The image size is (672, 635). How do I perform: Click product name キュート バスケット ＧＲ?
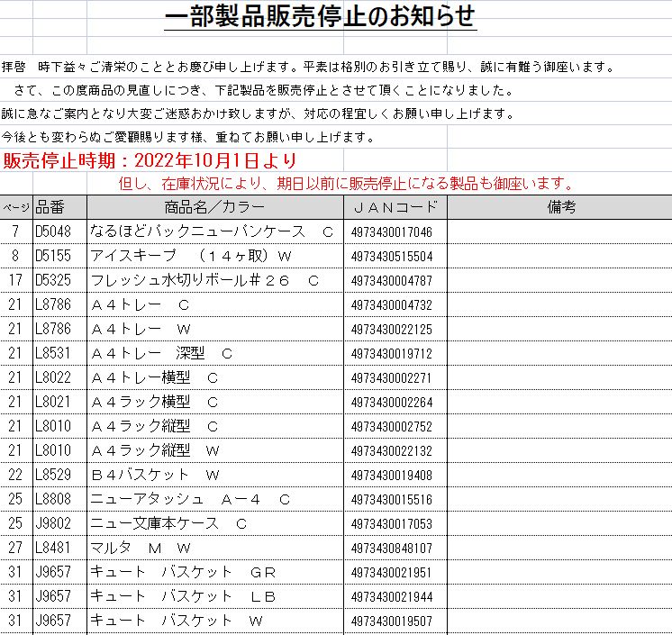[x=183, y=573]
